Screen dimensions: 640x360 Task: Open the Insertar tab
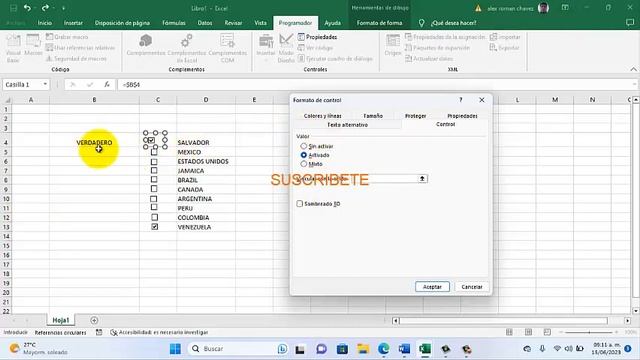73,23
